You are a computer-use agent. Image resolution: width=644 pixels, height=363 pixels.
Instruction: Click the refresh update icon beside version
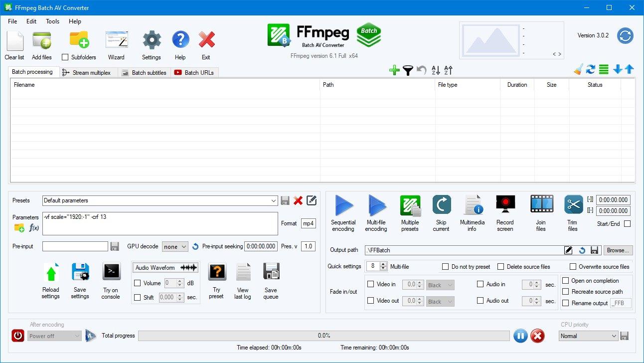(625, 36)
